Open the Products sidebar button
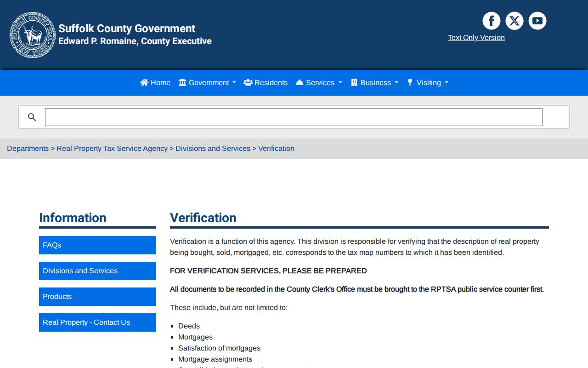The image size is (588, 368). [x=97, y=297]
